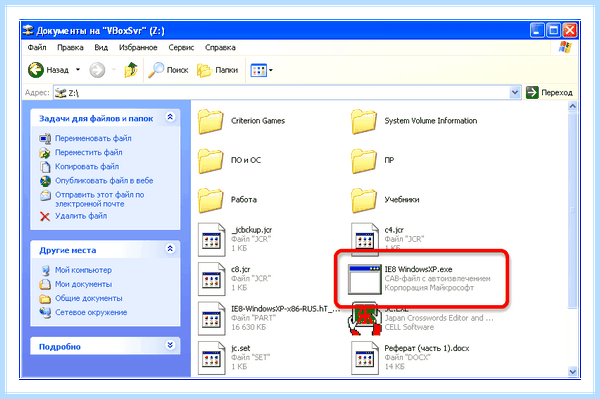Click Отправить этот файл по электронной почте
This screenshot has height=399, width=600.
tap(99, 199)
